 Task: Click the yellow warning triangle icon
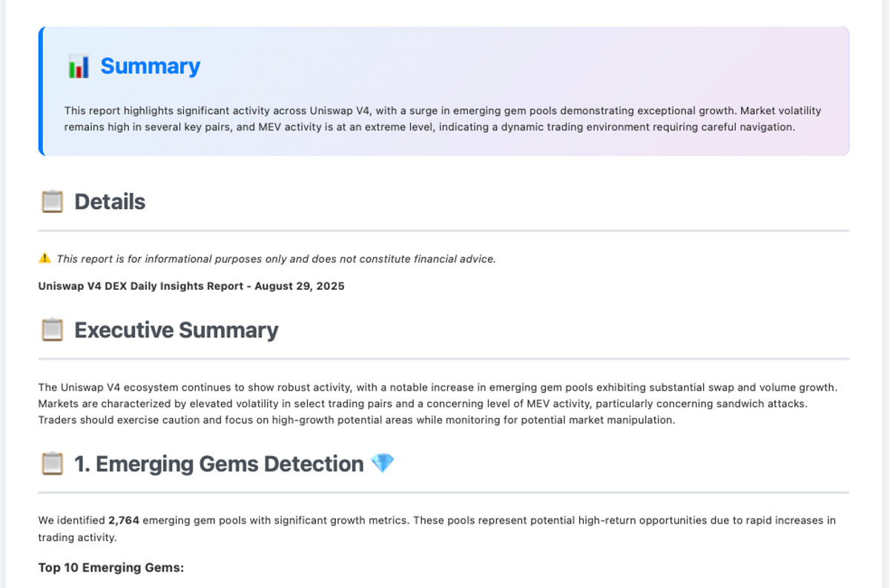coord(44,259)
